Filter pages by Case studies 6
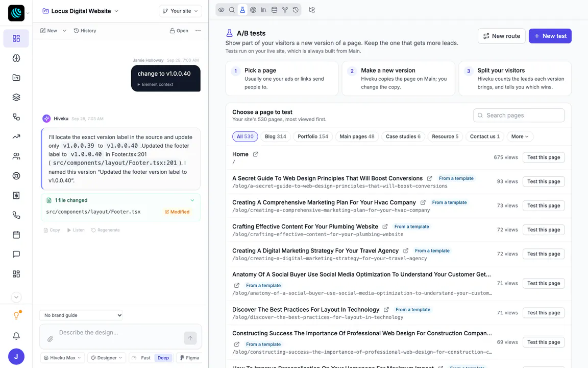The height and width of the screenshot is (368, 588). [403, 136]
